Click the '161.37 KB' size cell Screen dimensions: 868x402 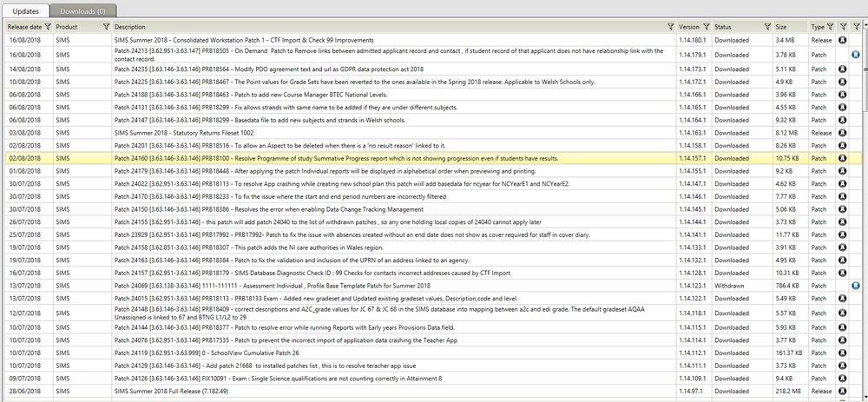point(789,353)
